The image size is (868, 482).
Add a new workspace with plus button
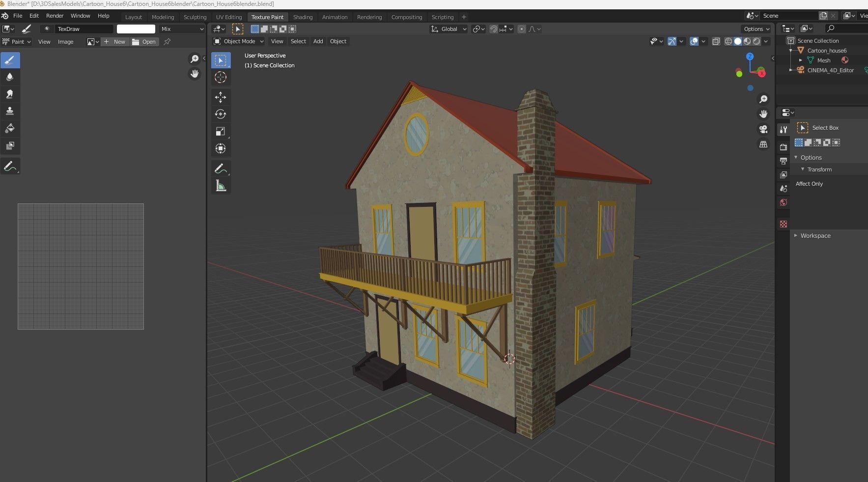[464, 17]
